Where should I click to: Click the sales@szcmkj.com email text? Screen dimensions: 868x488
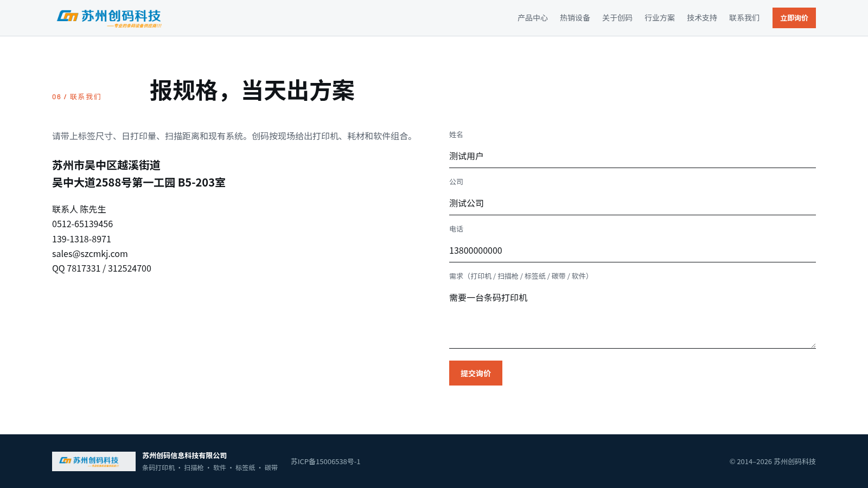[90, 254]
